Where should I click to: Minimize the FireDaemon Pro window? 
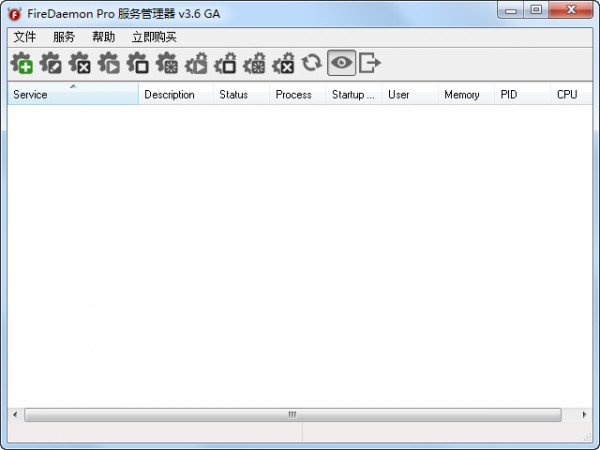tap(511, 11)
